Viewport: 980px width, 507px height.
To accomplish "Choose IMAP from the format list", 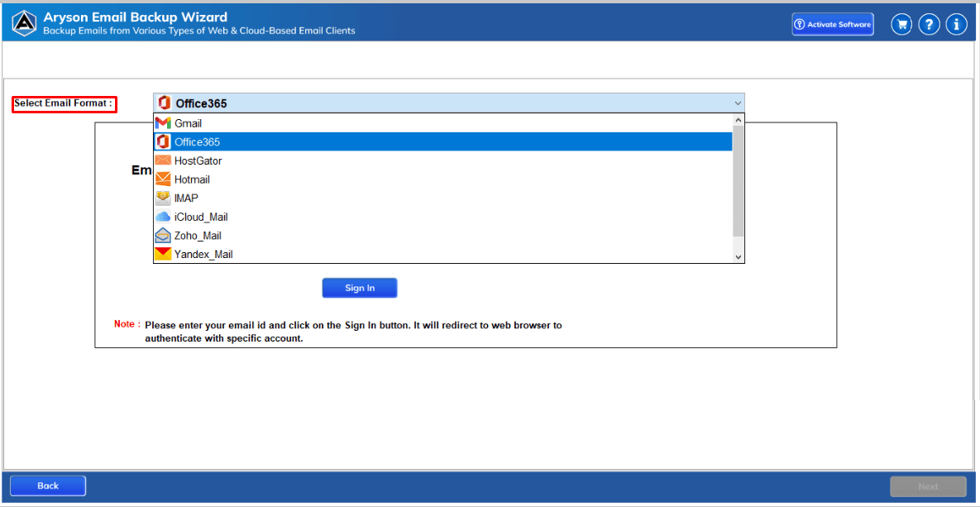I will [443, 198].
